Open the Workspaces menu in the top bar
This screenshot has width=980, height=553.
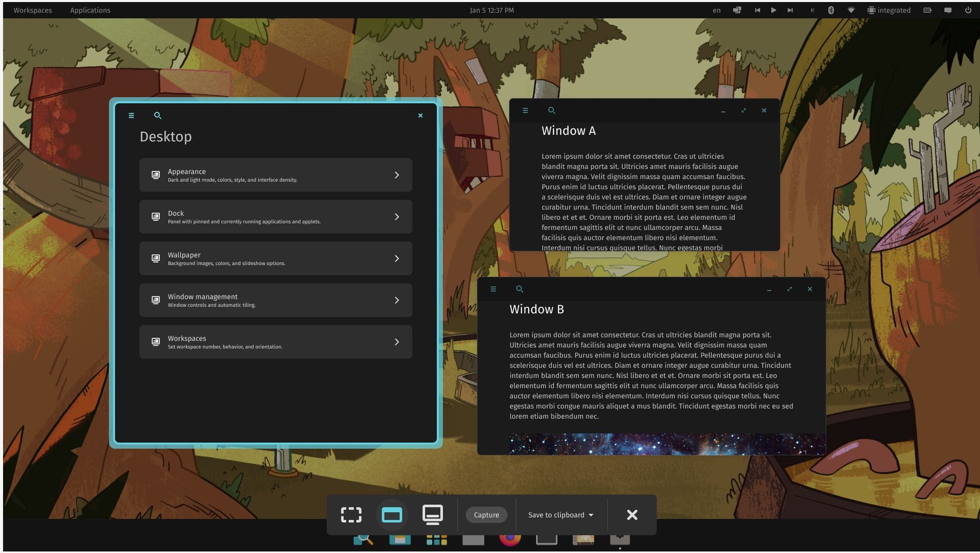coord(32,10)
